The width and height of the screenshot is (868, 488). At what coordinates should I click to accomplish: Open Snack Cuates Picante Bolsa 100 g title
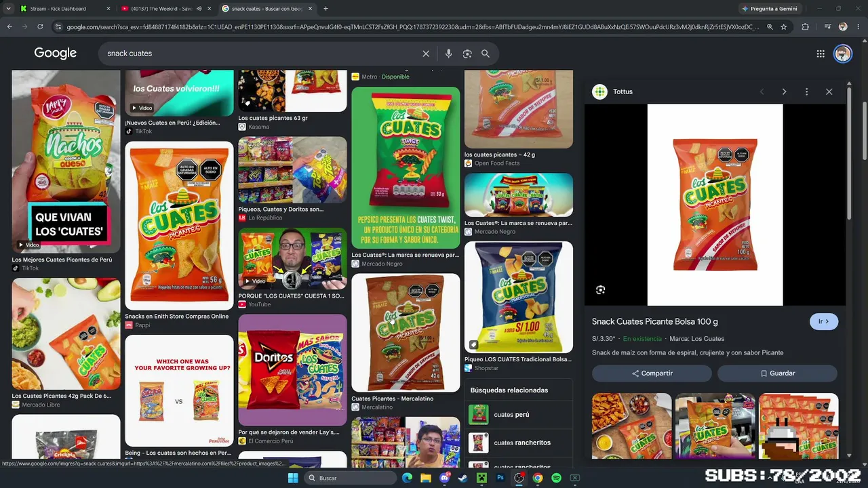(x=654, y=322)
